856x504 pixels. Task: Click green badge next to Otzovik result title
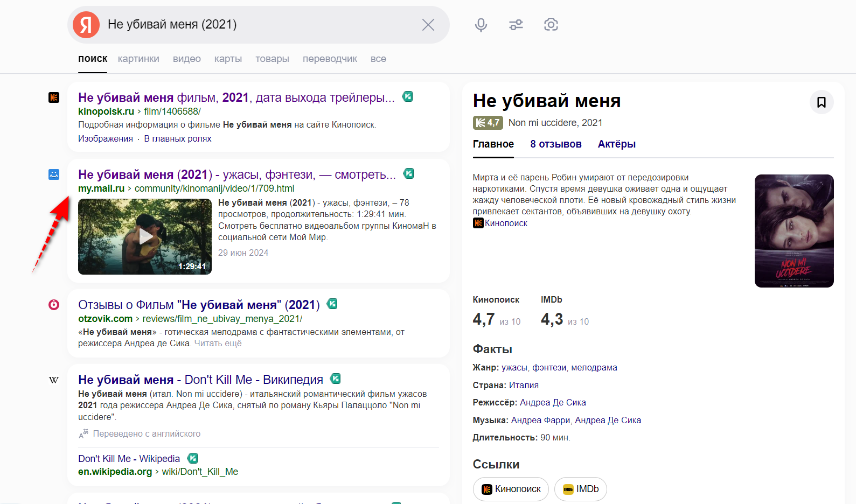(x=332, y=304)
